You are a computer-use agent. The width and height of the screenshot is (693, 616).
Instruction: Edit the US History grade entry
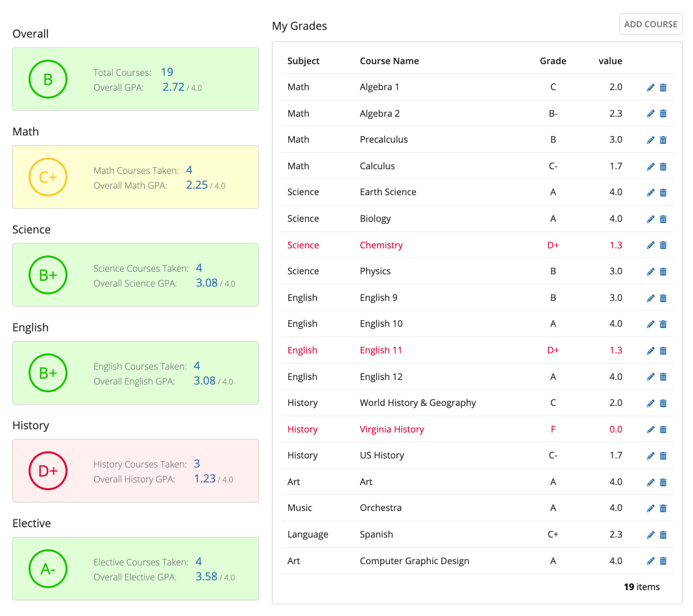(650, 455)
